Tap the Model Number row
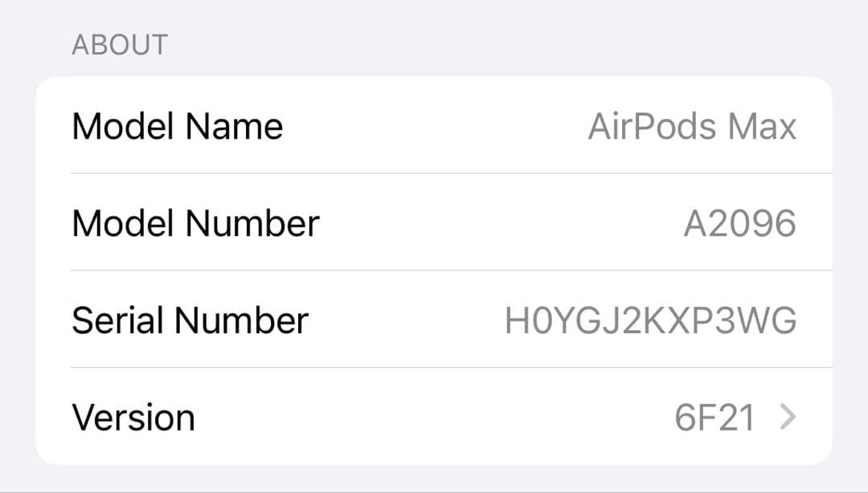 point(434,222)
